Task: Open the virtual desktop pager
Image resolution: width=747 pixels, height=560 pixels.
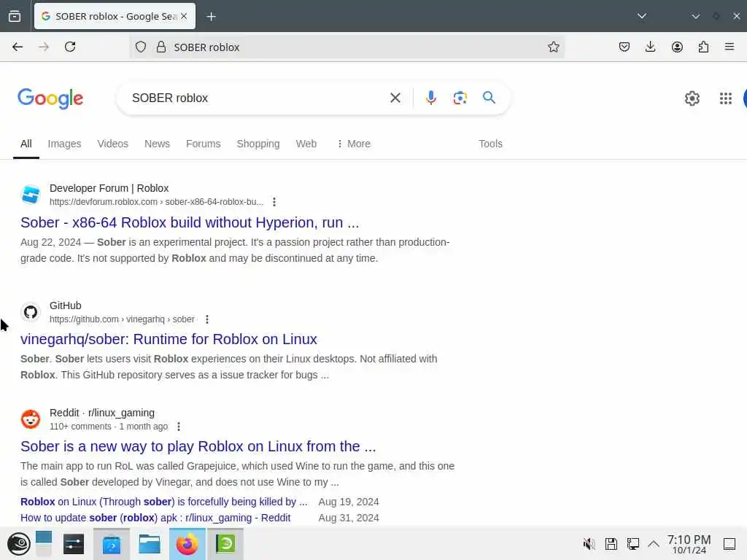Action: [x=44, y=544]
